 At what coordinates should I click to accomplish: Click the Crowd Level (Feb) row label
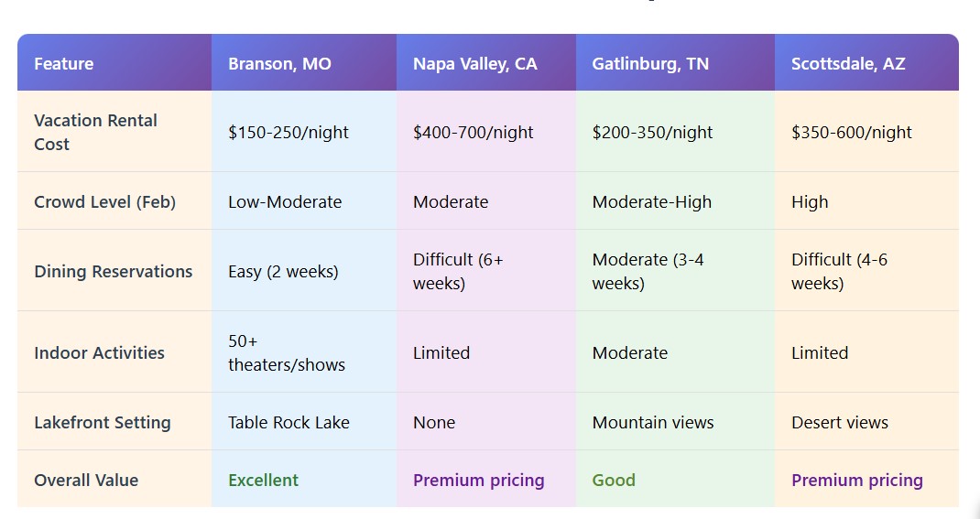point(106,202)
